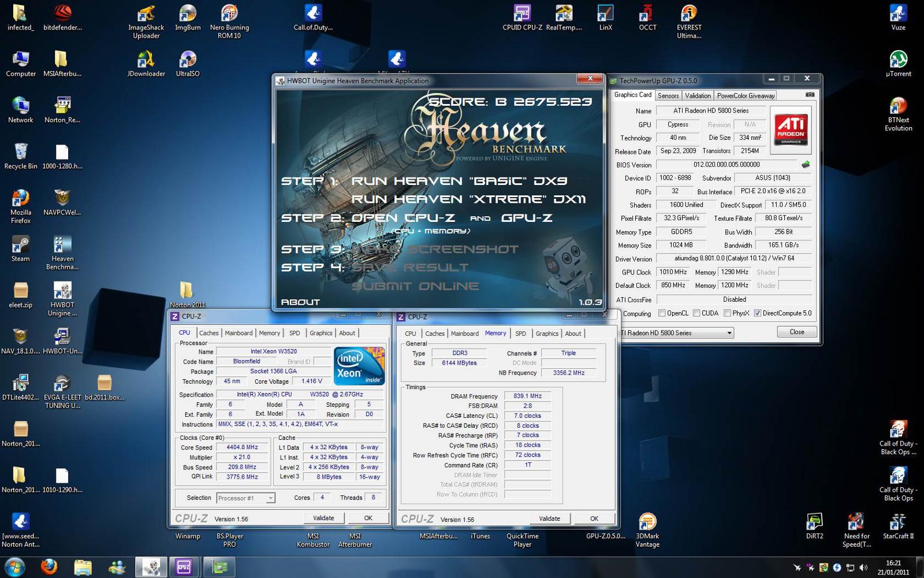Click Run Heaven Basic DX9 step
924x578 pixels.
459,181
